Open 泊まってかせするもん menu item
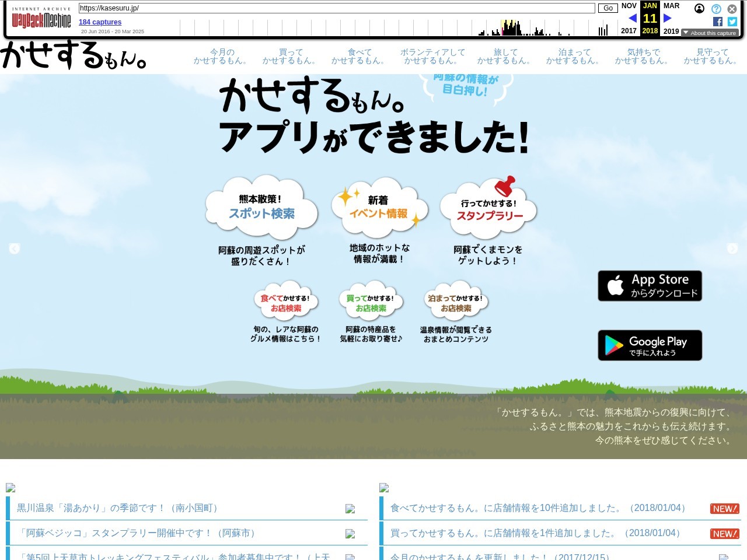Viewport: 747px width, 560px height. point(574,57)
